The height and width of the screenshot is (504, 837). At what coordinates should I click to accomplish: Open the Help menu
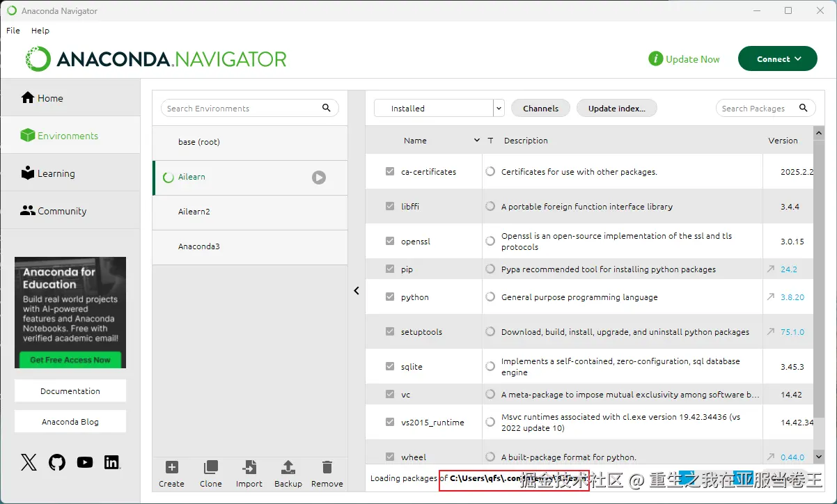pyautogui.click(x=40, y=30)
